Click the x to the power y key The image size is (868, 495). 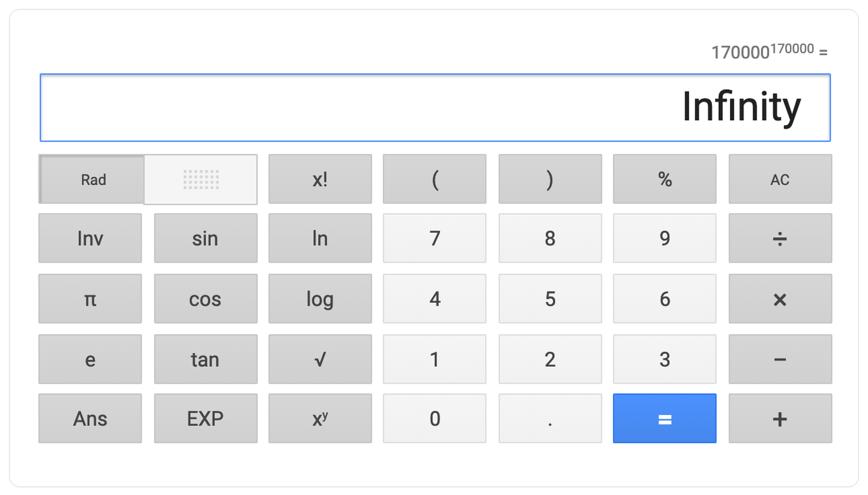(x=320, y=418)
